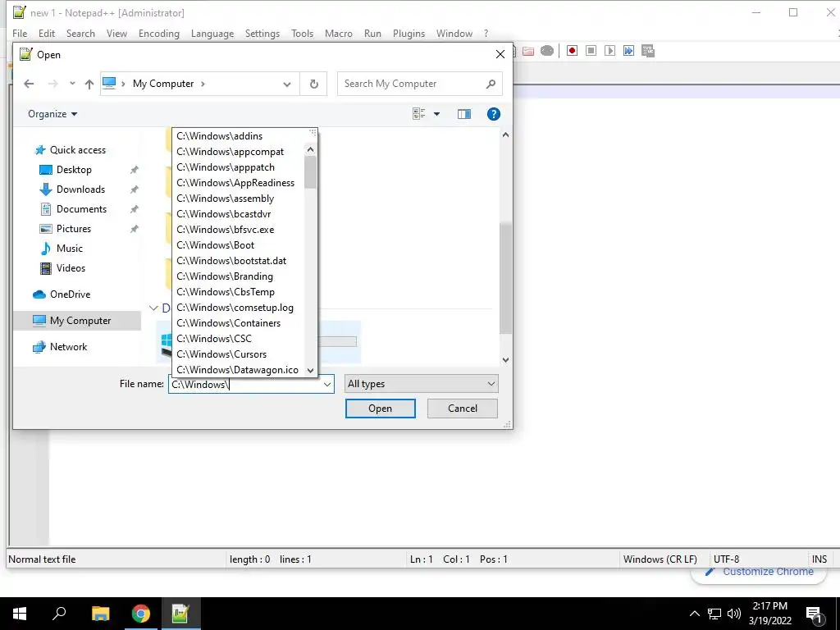This screenshot has height=630, width=840.
Task: Open the Plugins menu
Action: click(409, 33)
